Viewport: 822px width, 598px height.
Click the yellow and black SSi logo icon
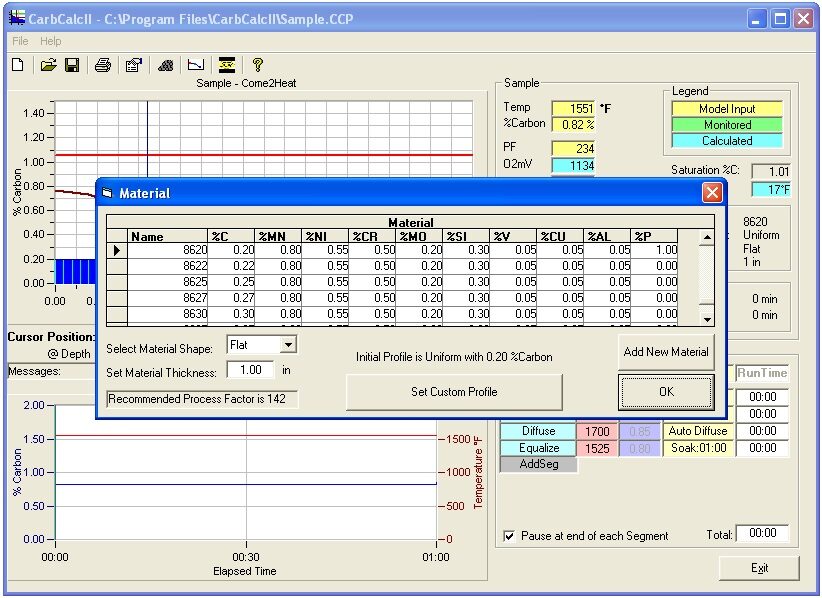tap(227, 65)
